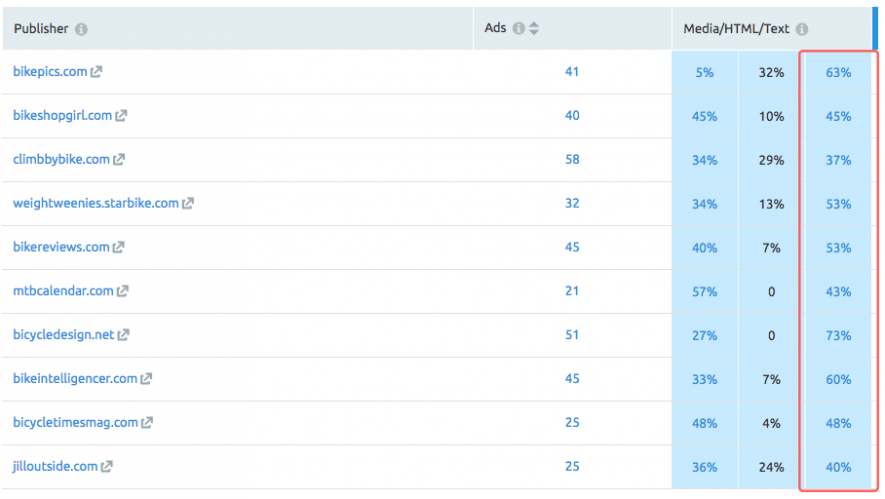Click the 51 ads count for bicycledesign.net
The height and width of the screenshot is (499, 885).
click(572, 335)
